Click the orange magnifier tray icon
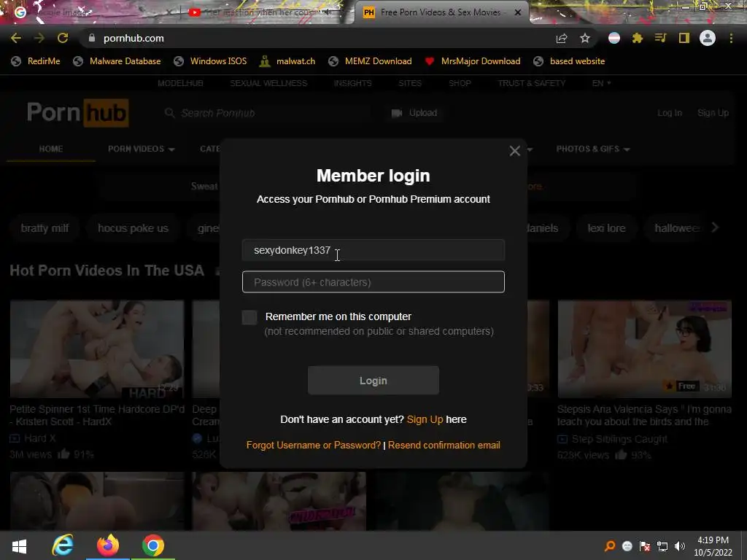The width and height of the screenshot is (747, 560). 609,546
